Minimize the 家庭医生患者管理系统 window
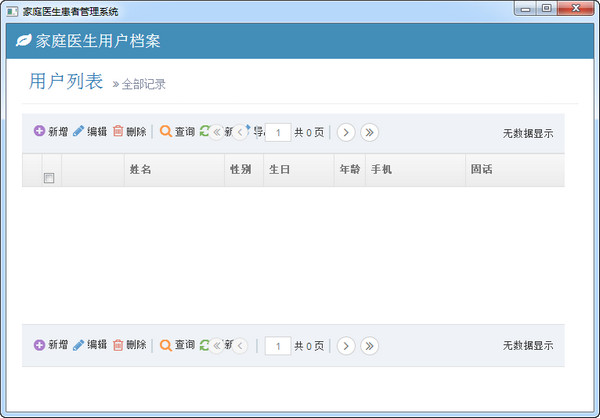 point(526,8)
